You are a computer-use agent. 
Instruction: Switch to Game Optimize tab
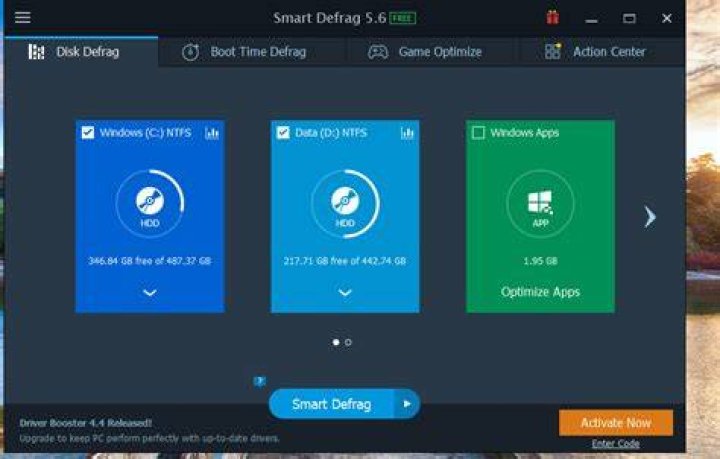click(425, 52)
